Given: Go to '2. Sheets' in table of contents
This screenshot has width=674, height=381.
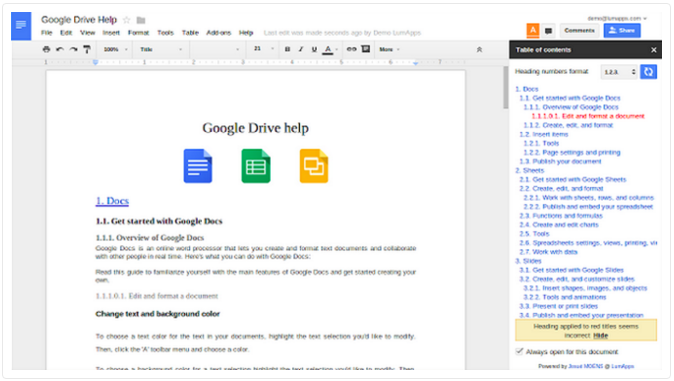Looking at the screenshot, I should (x=530, y=170).
